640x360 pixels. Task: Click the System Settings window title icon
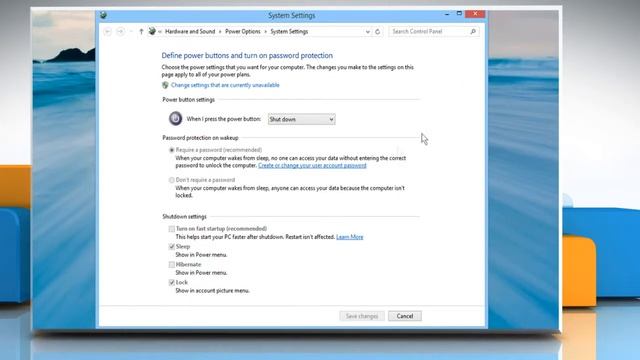point(103,15)
